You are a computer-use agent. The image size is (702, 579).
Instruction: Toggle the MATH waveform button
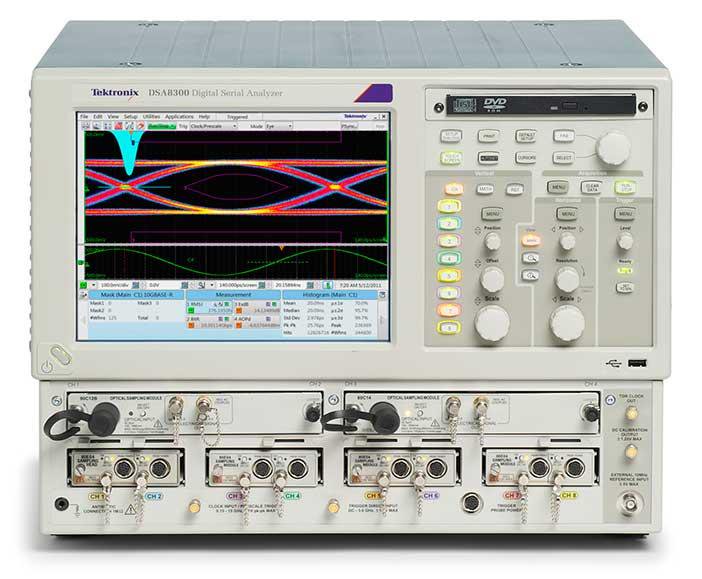pyautogui.click(x=485, y=188)
